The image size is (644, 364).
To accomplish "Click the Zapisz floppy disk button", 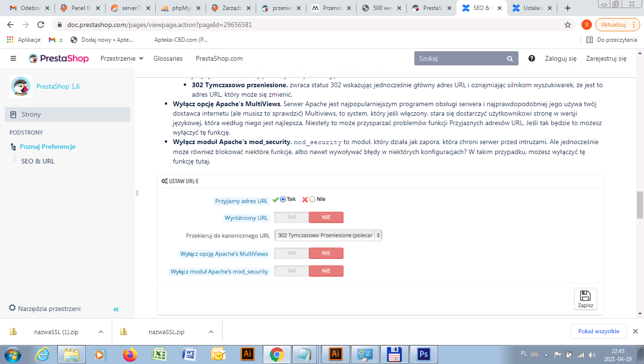I will pyautogui.click(x=585, y=299).
